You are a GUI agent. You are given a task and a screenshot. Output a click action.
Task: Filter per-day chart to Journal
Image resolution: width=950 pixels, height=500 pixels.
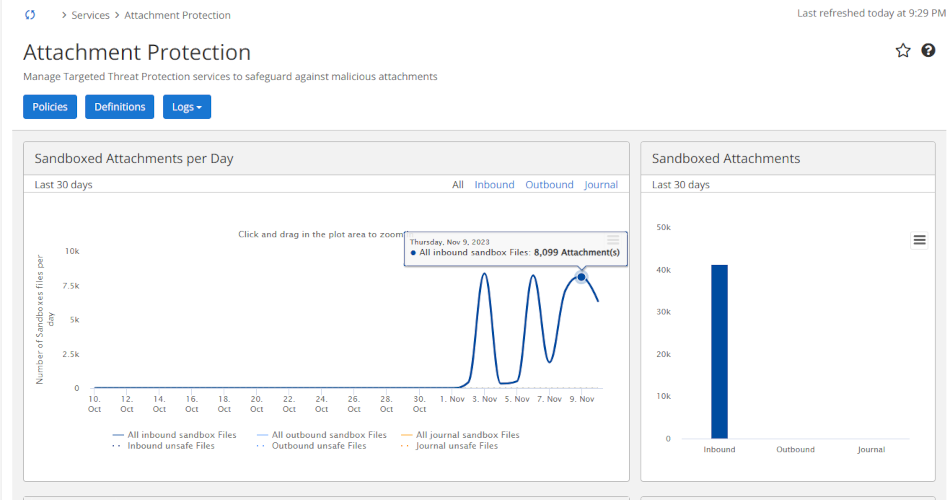coord(601,184)
